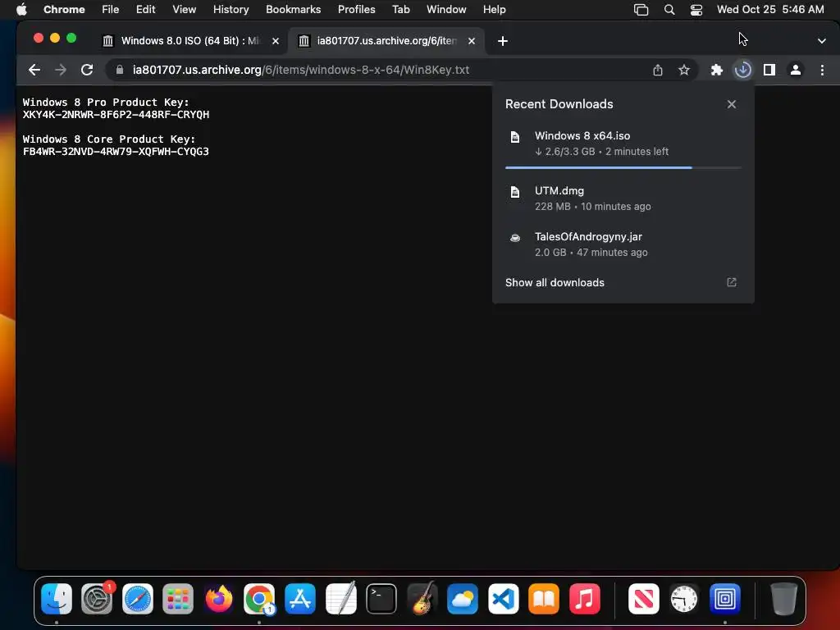Viewport: 840px width, 630px height.
Task: Share this page using the share icon
Action: [x=658, y=70]
